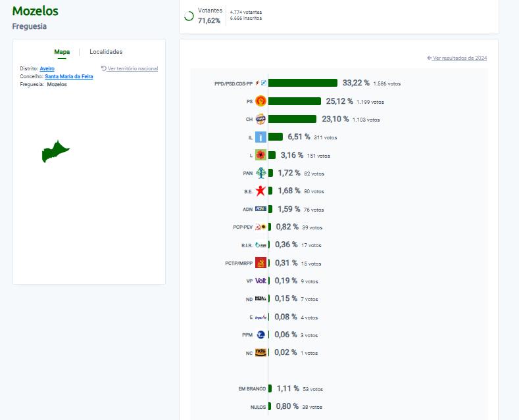The height and width of the screenshot is (420, 519).
Task: Switch to the Localidades tab
Action: point(106,52)
